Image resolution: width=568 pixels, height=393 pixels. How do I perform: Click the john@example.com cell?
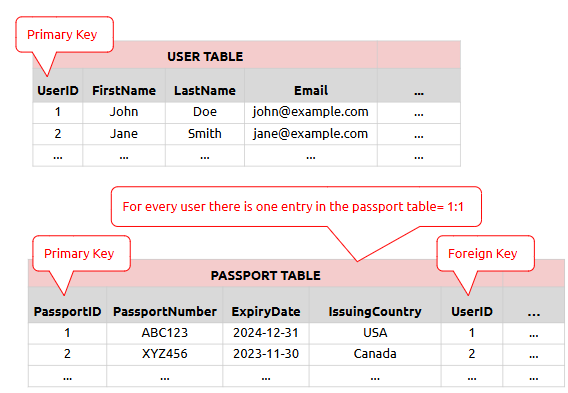click(311, 113)
